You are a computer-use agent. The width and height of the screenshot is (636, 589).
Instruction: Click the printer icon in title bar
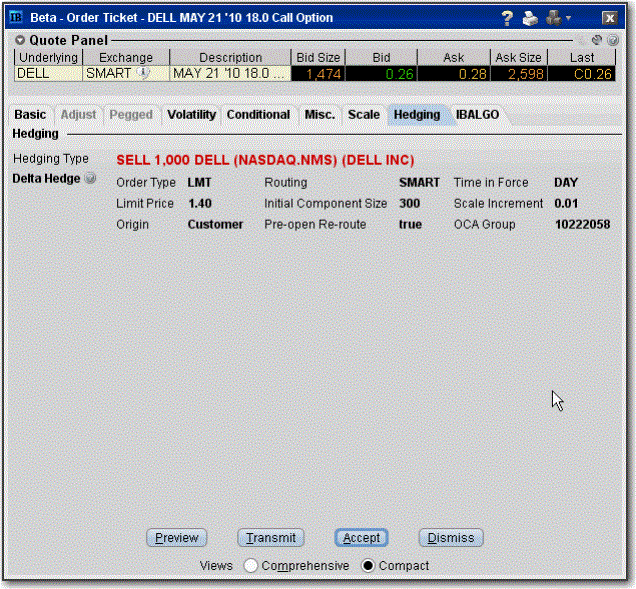530,18
